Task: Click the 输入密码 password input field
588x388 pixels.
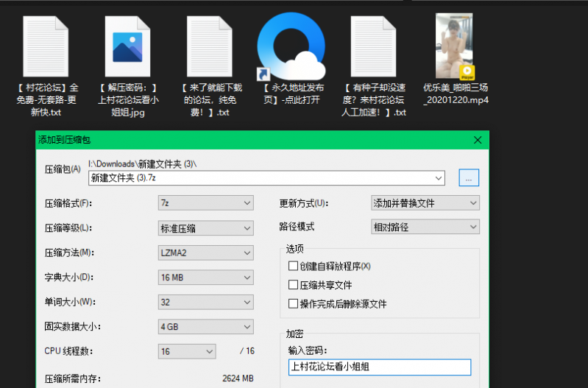Action: coord(378,367)
